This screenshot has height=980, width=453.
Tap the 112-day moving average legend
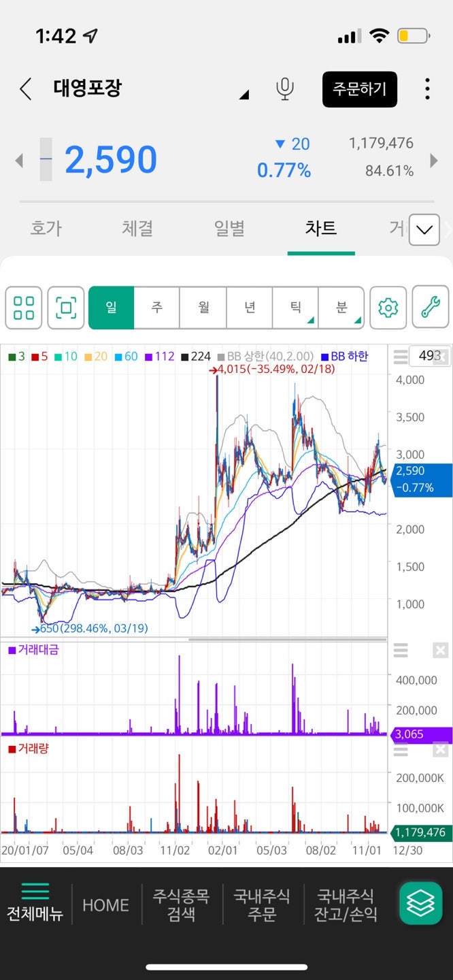[159, 356]
